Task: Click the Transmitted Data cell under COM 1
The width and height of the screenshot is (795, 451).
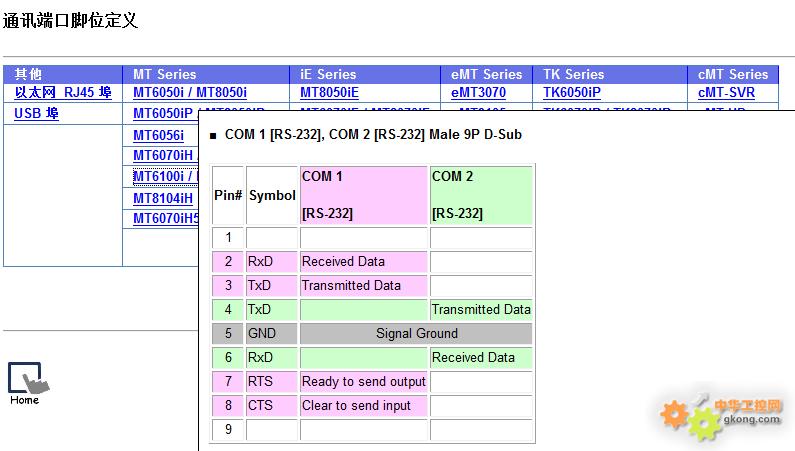Action: pos(364,285)
